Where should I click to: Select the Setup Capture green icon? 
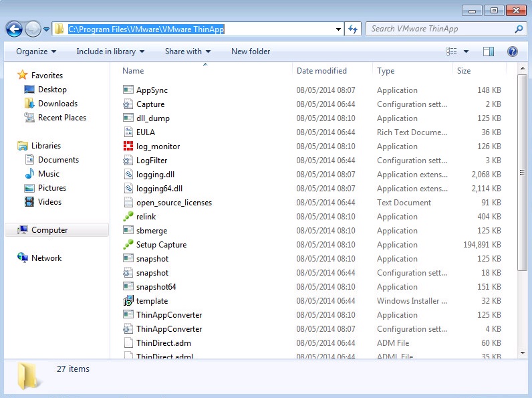coord(128,244)
